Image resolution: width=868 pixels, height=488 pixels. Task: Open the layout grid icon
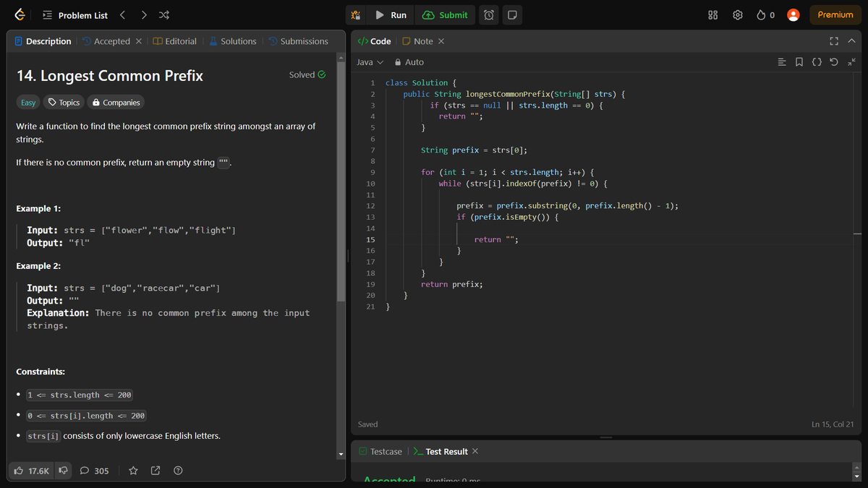(x=712, y=15)
